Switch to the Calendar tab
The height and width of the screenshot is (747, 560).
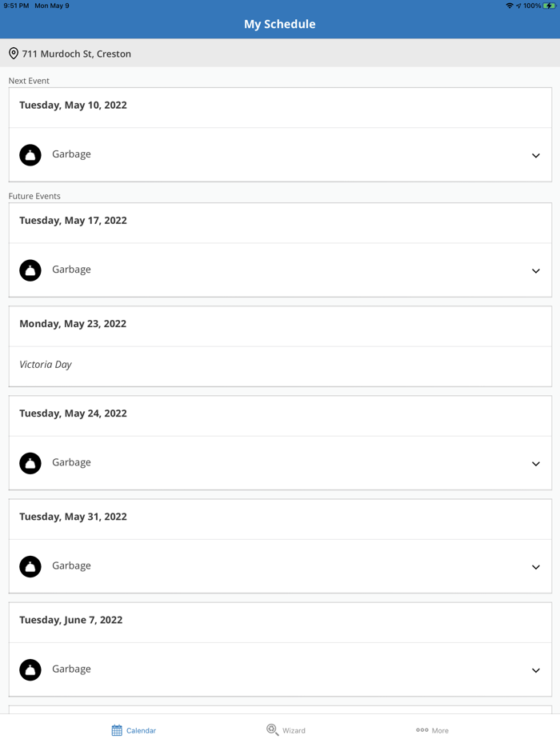click(x=134, y=730)
